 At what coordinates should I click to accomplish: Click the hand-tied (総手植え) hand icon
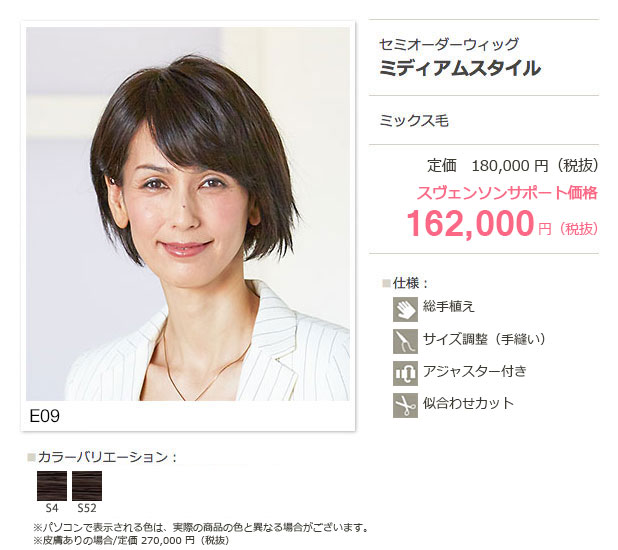point(405,309)
